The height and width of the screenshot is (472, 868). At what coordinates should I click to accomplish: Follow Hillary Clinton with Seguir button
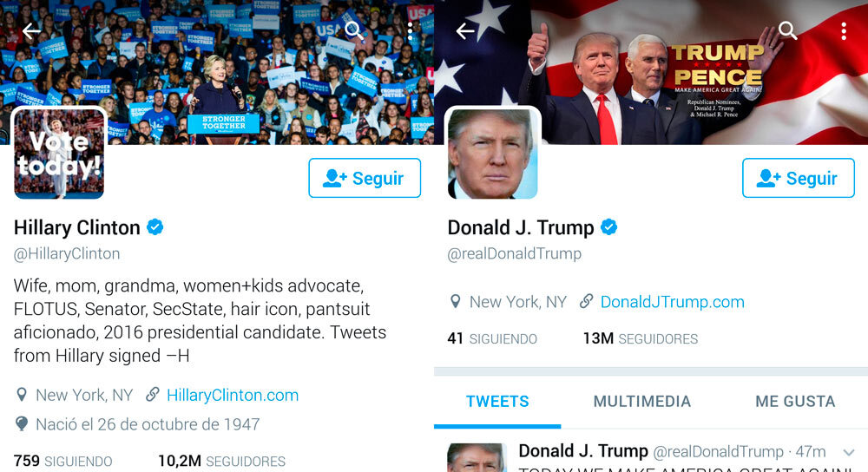click(x=365, y=178)
